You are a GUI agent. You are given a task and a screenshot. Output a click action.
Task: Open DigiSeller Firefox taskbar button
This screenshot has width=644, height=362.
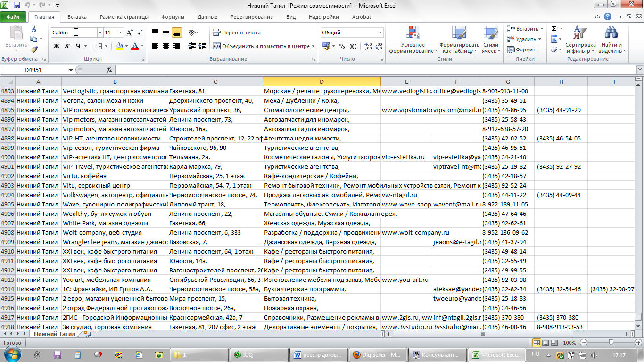(378, 355)
